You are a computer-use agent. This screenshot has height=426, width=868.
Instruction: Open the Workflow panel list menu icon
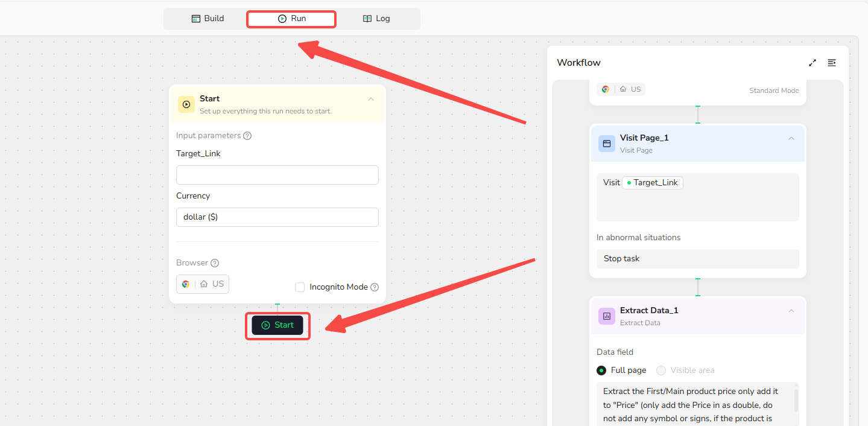832,63
